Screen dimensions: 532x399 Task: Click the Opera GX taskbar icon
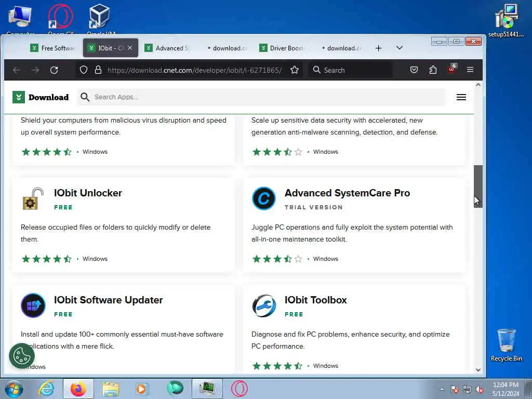click(239, 389)
